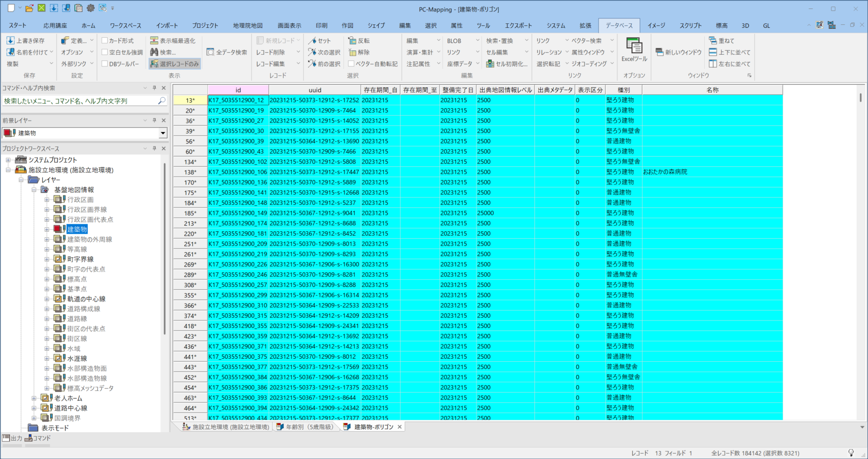
Task: Collapse the 基盤地図情報 tree node
Action: pyautogui.click(x=34, y=190)
